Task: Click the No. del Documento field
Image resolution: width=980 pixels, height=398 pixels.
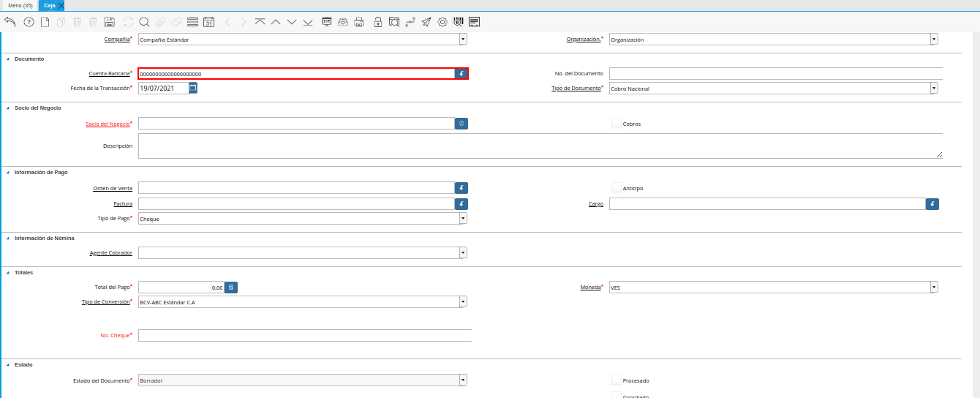Action: coord(776,73)
